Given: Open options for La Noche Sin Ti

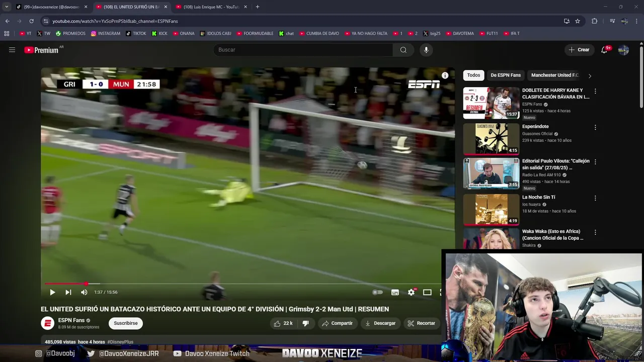Looking at the screenshot, I should (x=595, y=198).
